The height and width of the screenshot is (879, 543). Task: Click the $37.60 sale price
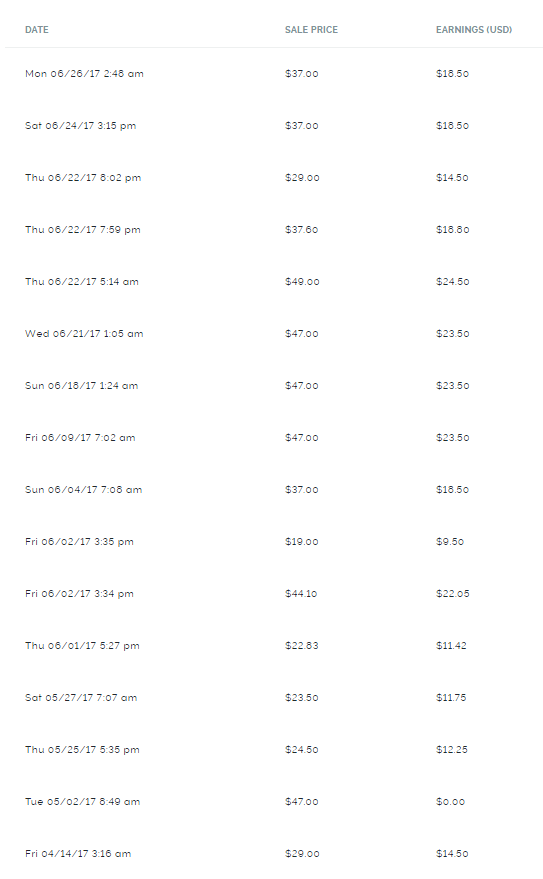tap(301, 230)
